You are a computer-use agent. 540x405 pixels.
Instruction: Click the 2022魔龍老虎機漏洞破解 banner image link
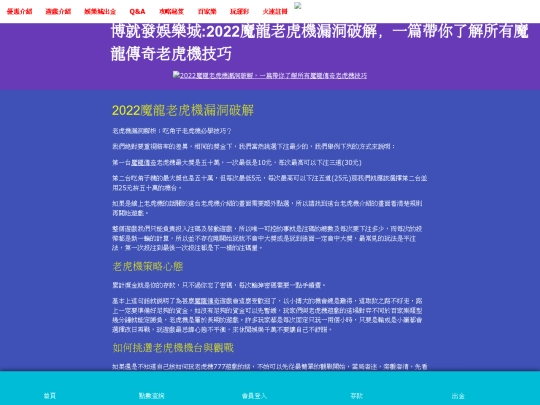(x=270, y=75)
